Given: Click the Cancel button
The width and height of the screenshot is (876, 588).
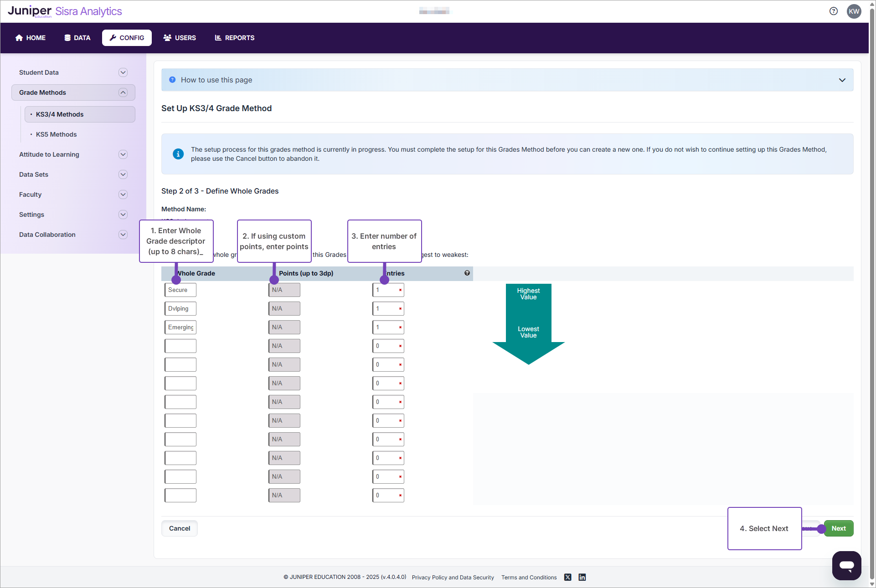Looking at the screenshot, I should pyautogui.click(x=180, y=528).
